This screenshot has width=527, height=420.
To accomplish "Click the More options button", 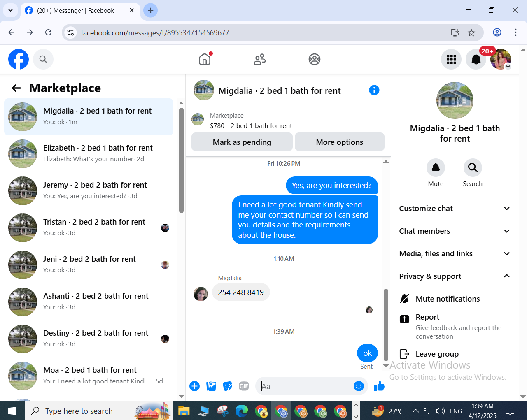I will tap(340, 142).
